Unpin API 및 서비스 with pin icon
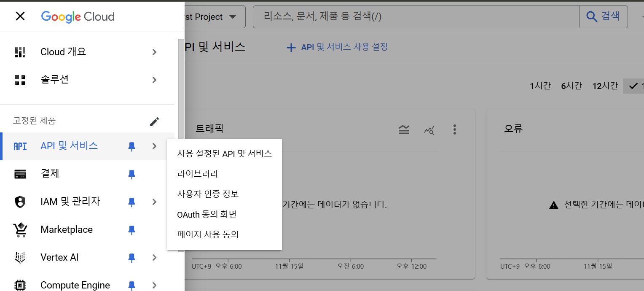Screen dimensions: 644x291 click(132, 146)
